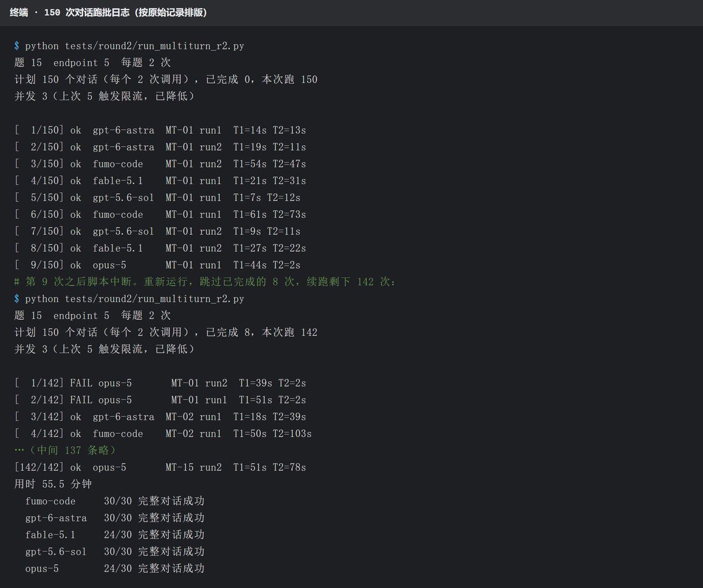This screenshot has width=703, height=588.
Task: Click the final line "[142/142] ok opus-5"
Action: point(160,468)
